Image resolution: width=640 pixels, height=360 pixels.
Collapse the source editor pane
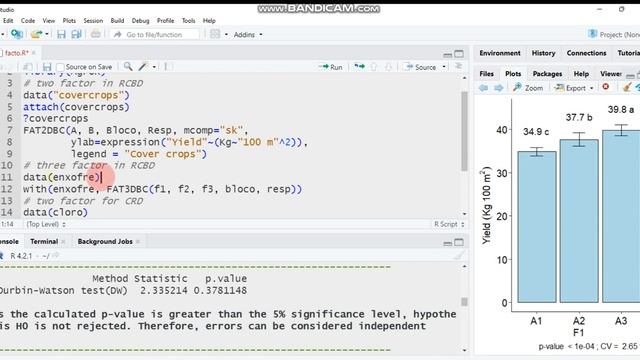coord(448,54)
